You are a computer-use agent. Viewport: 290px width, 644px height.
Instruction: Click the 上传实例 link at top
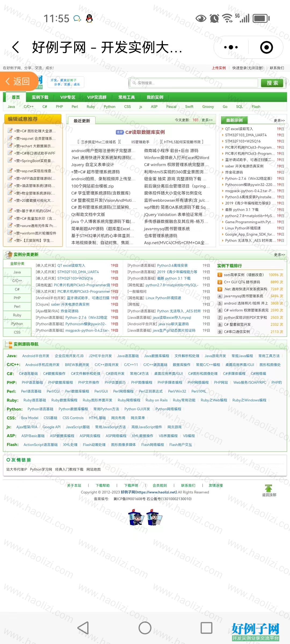click(219, 68)
